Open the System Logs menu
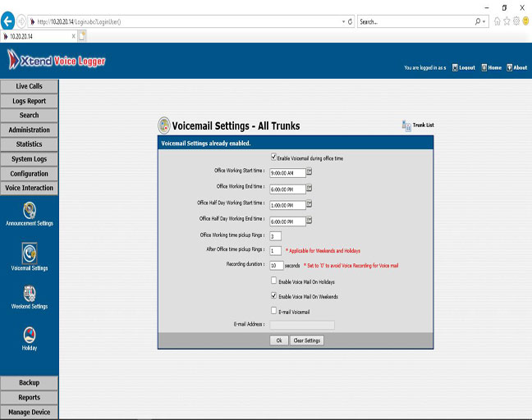This screenshot has height=420, width=532. pos(30,159)
